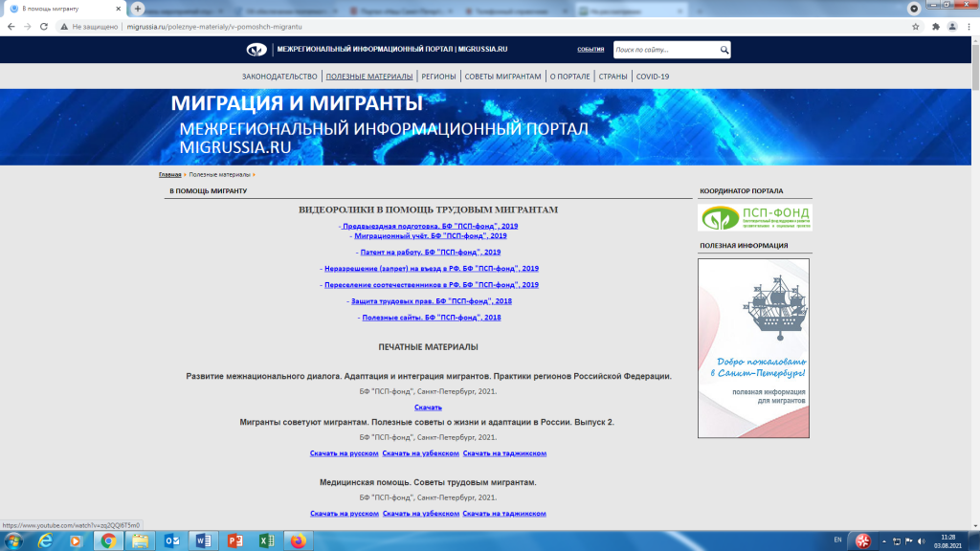Click 'Полезные материалы' breadcrumb text
Screen dimensions: 980x551
point(219,175)
